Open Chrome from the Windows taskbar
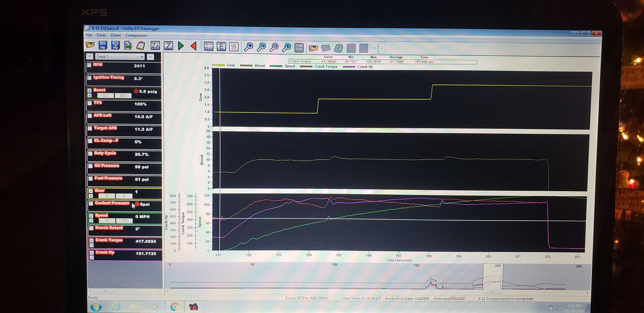 pos(174,307)
